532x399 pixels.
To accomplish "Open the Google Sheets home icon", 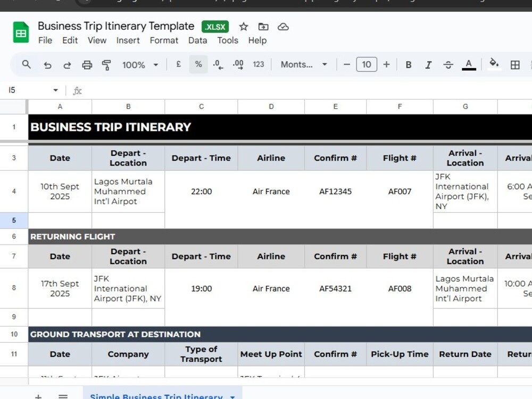I will [x=21, y=32].
